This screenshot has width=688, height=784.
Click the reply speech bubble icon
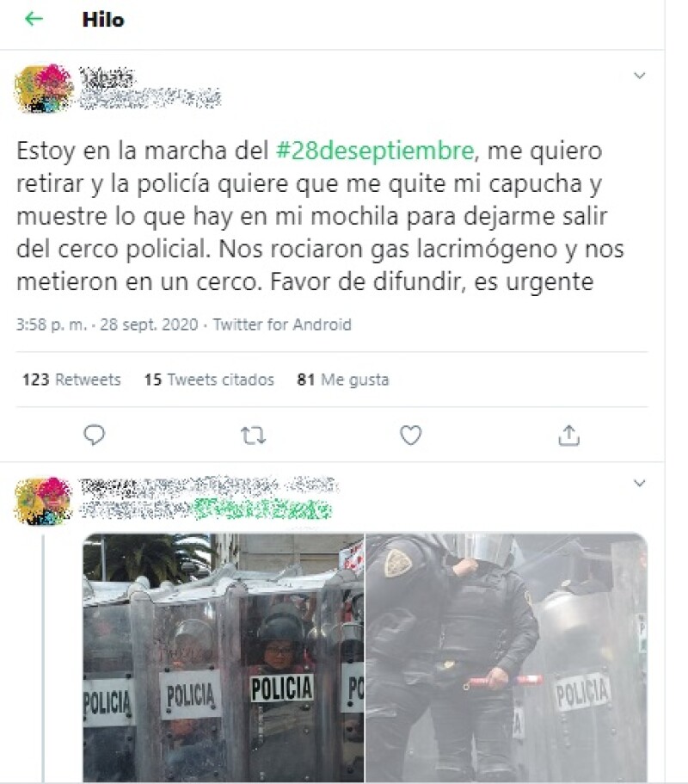point(94,435)
